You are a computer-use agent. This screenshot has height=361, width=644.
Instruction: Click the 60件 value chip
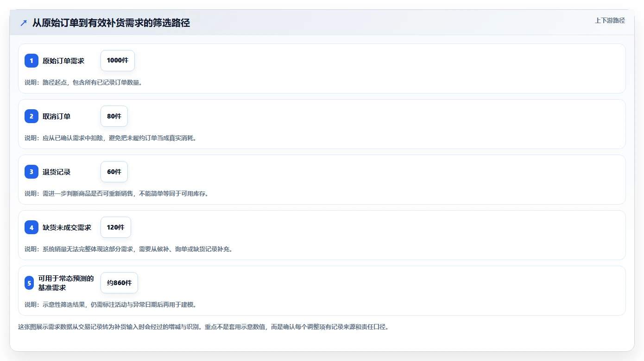[114, 172]
